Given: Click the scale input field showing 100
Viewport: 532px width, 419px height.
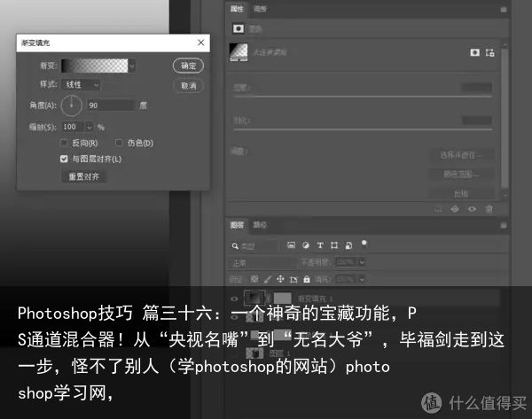Looking at the screenshot, I should (73, 127).
